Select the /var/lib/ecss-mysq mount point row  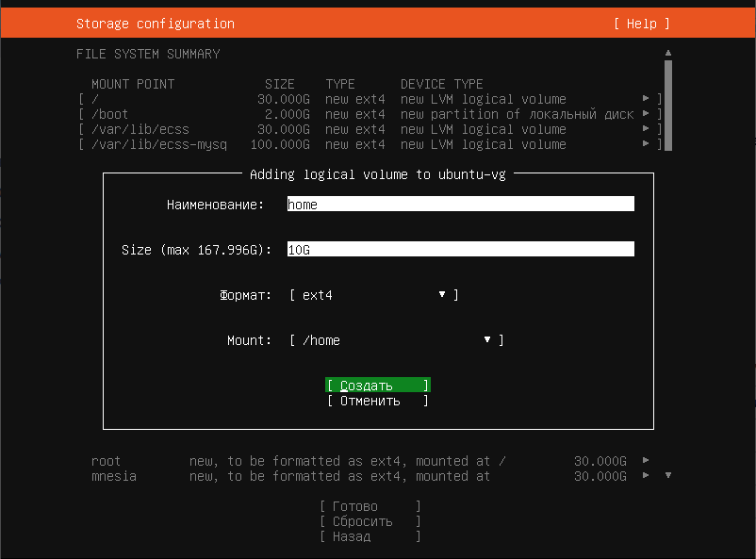pyautogui.click(x=370, y=143)
